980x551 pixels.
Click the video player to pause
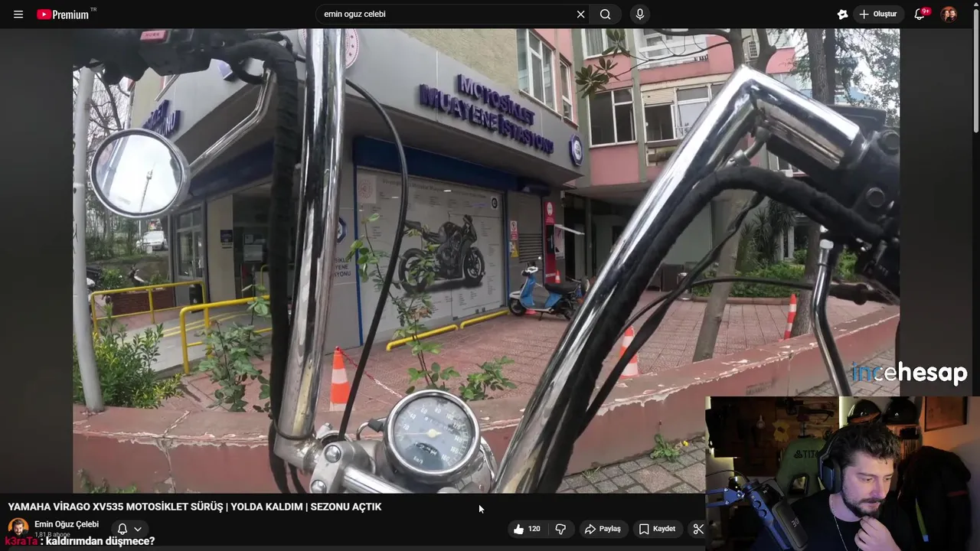click(x=486, y=261)
